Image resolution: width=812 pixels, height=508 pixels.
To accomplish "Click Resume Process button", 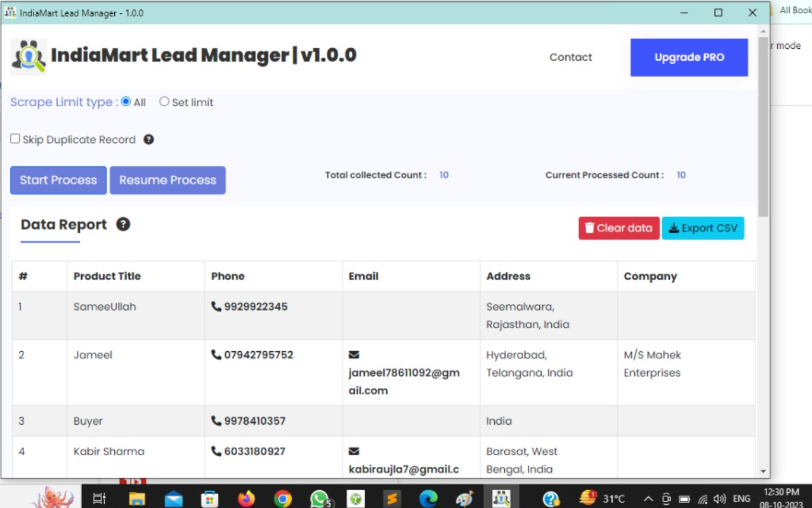I will pyautogui.click(x=167, y=180).
